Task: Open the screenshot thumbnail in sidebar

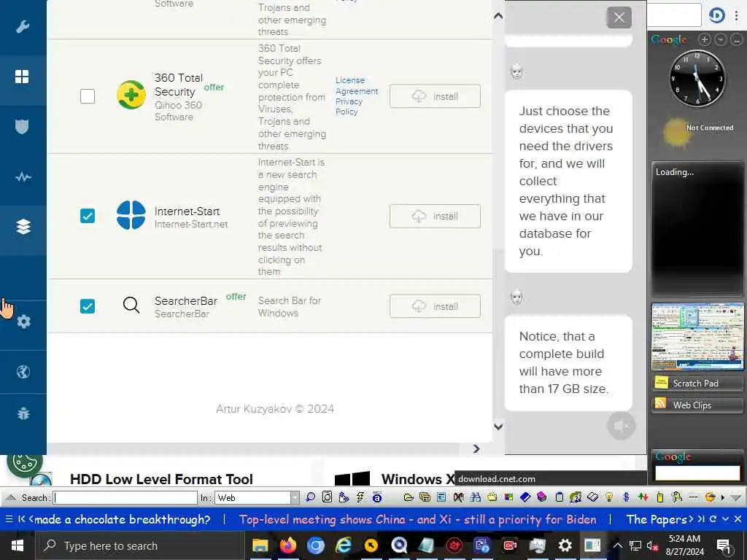Action: pyautogui.click(x=697, y=336)
